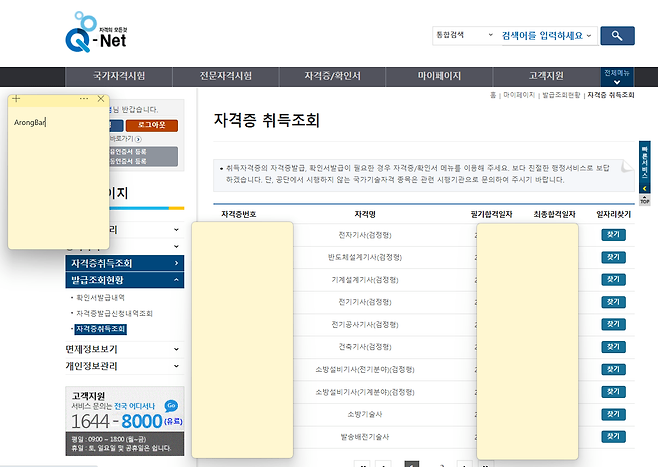This screenshot has height=467, width=658.
Task: Click the 마이페이지 breadcrumb link
Action: [519, 95]
